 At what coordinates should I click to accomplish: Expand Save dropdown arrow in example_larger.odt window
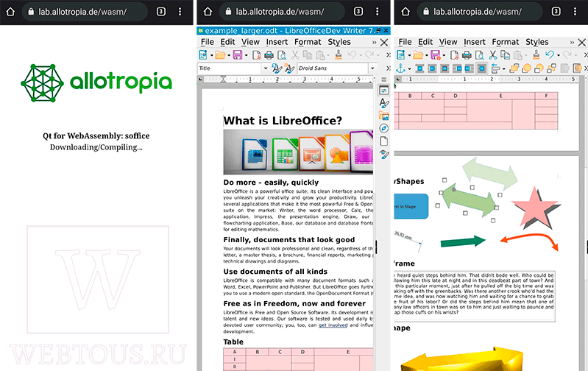[x=246, y=55]
